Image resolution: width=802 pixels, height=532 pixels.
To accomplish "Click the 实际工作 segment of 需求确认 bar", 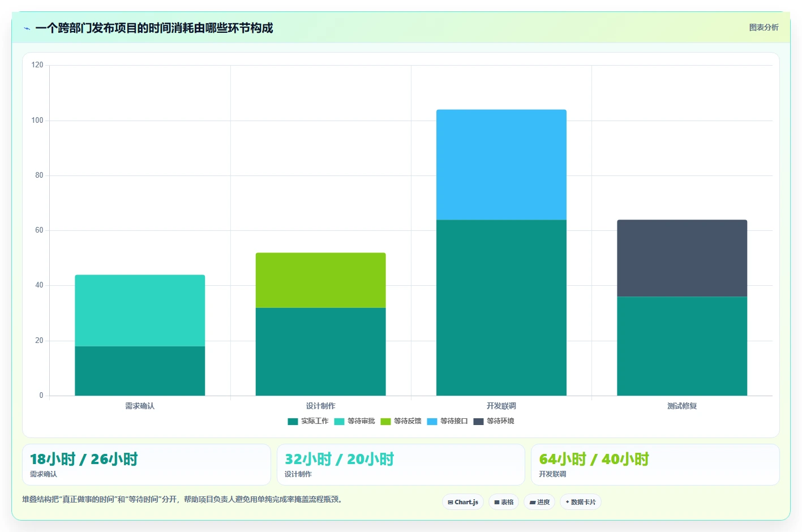I will coord(140,371).
